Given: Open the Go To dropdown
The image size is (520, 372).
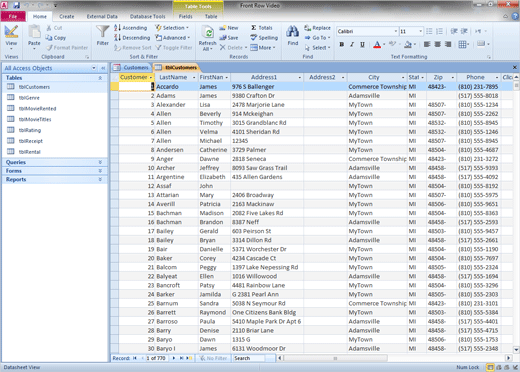Looking at the screenshot, I should [317, 38].
